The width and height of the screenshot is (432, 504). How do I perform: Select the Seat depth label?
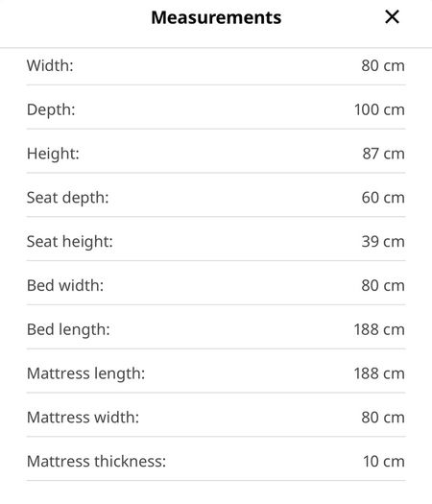coord(68,198)
